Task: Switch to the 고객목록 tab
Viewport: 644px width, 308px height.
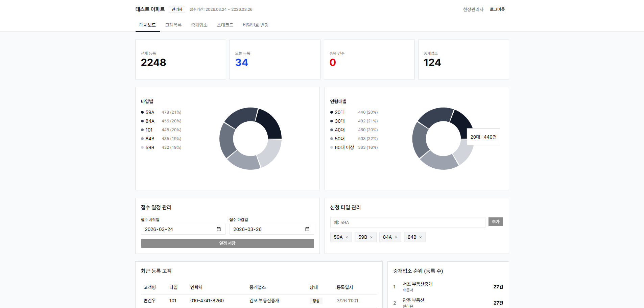Action: click(173, 25)
